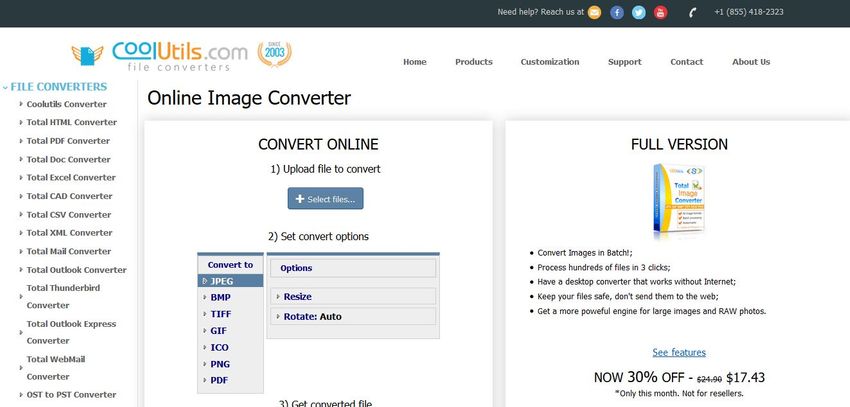Choose BMP in Convert to list

pos(220,297)
